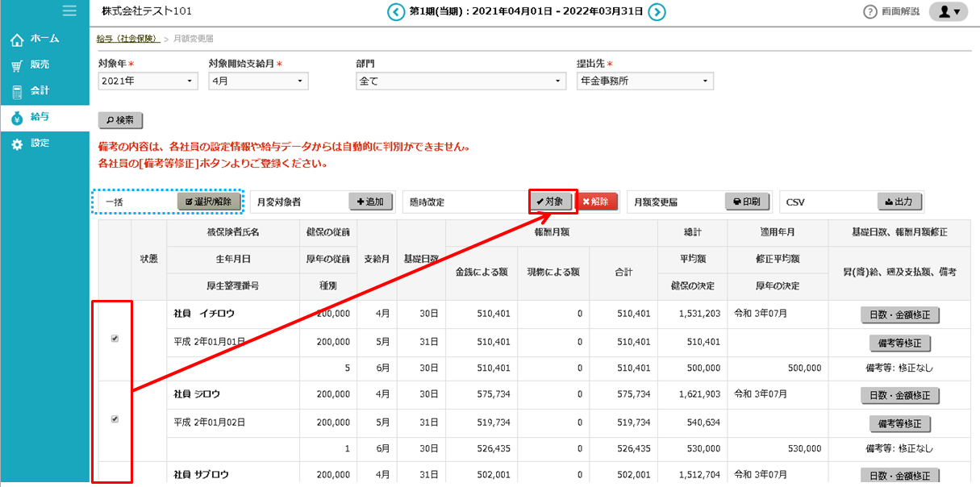The image size is (980, 487).
Task: Open the 画面解説 help icon
Action: pyautogui.click(x=869, y=12)
